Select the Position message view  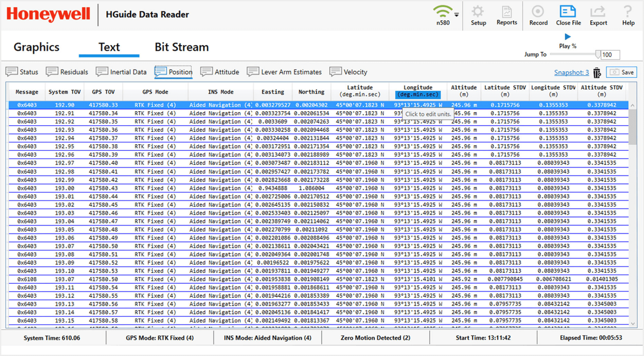(x=173, y=72)
